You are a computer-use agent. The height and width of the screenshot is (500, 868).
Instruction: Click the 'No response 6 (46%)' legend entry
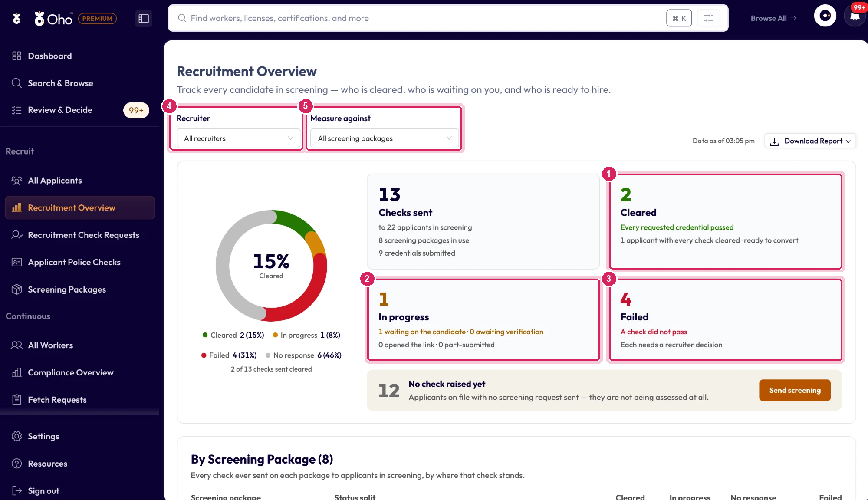click(x=303, y=355)
